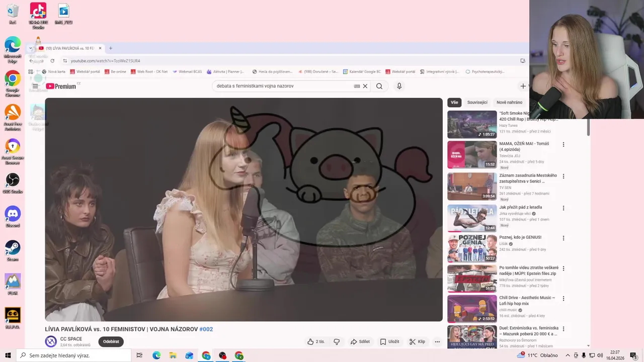This screenshot has height=362, width=644.
Task: Create a clip with Klip button
Action: coord(417,341)
